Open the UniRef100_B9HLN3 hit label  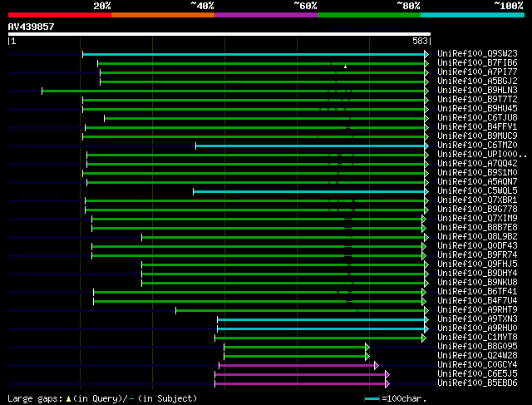click(477, 91)
